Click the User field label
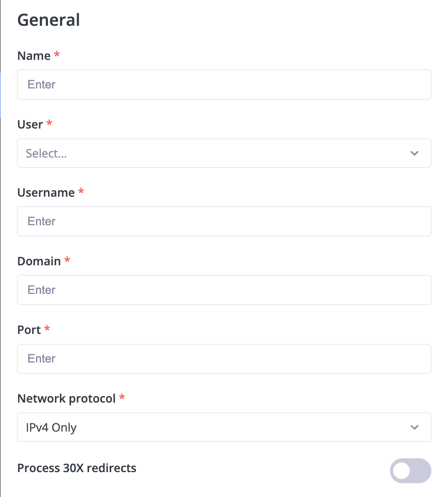 30,124
